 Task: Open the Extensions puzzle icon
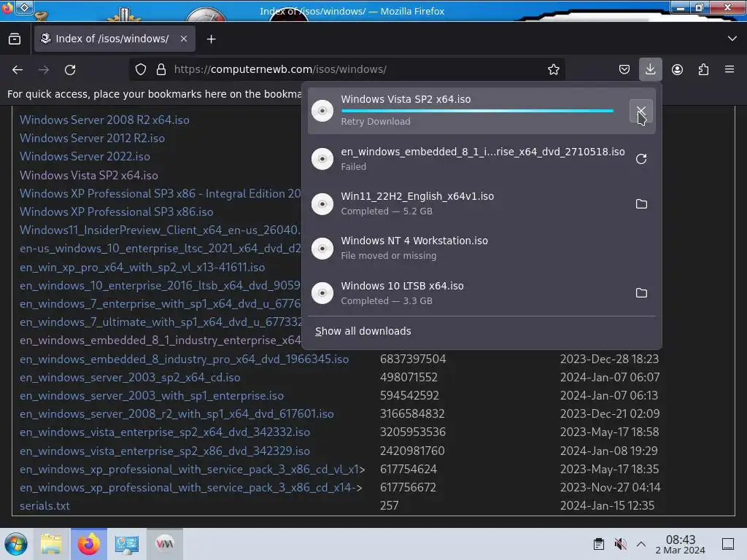point(703,69)
